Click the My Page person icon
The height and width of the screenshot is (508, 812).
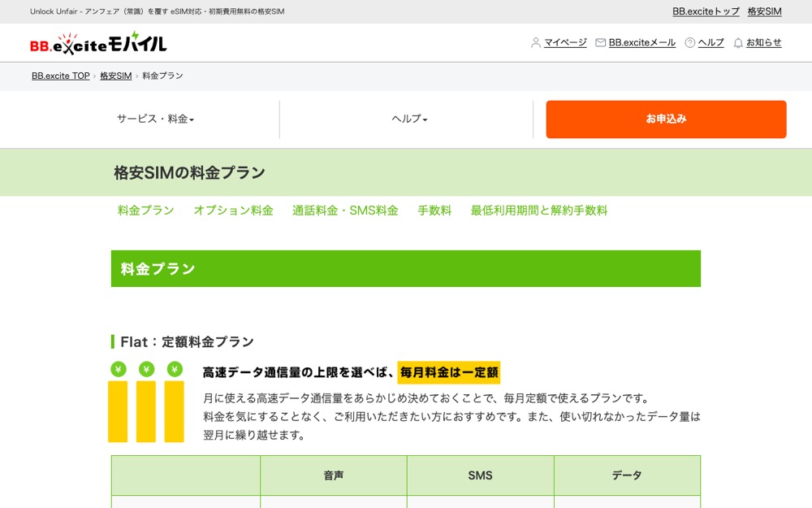(x=535, y=42)
